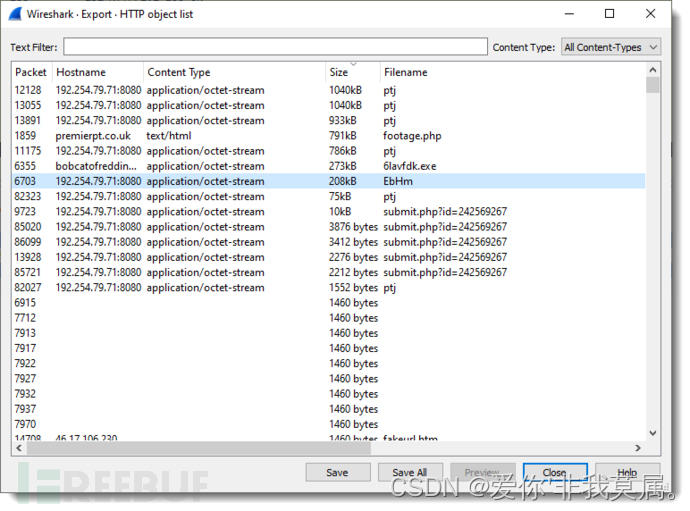
Task: Maximize the Export HTTP object list window
Action: (609, 14)
